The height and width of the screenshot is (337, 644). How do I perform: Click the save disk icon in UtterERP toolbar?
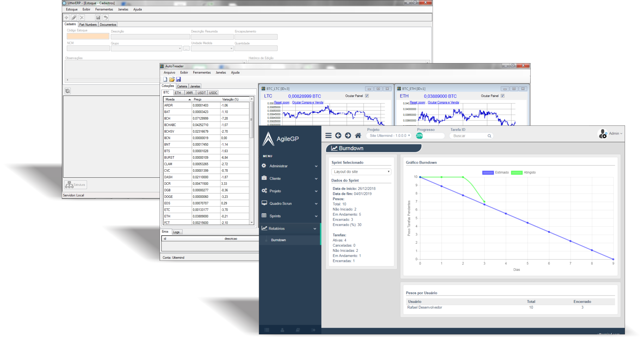pos(98,17)
